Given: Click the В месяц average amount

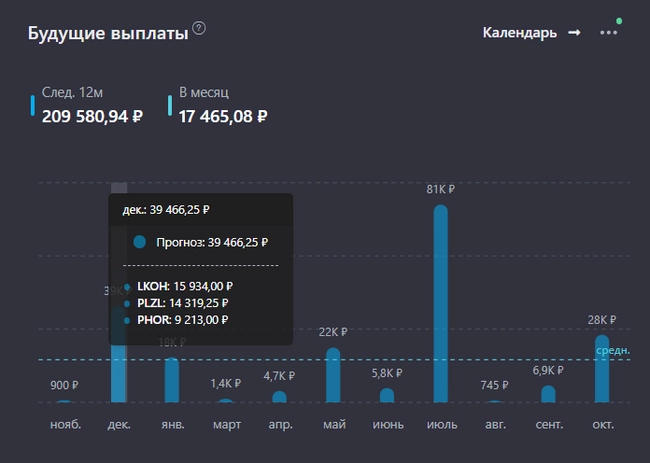Looking at the screenshot, I should [x=223, y=116].
